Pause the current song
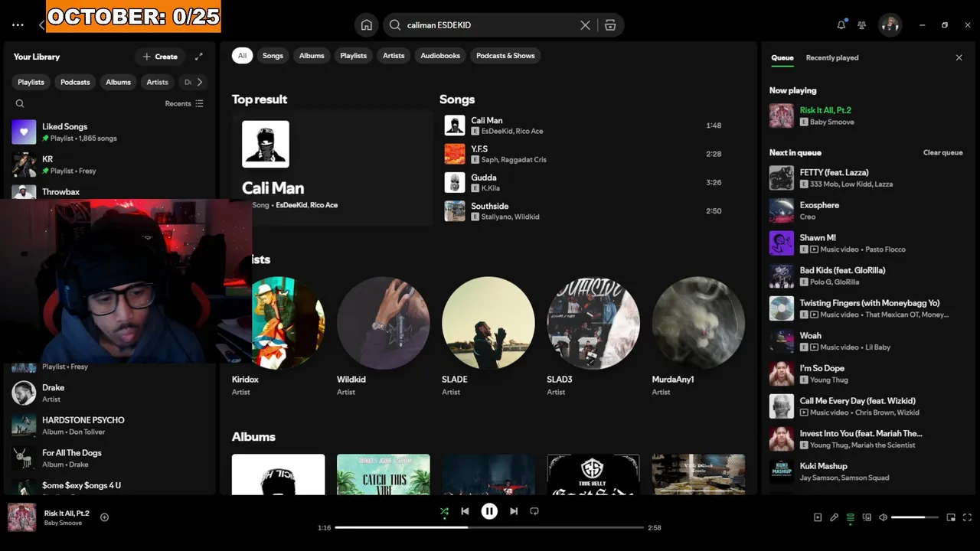Viewport: 980px width, 551px height. pos(489,511)
